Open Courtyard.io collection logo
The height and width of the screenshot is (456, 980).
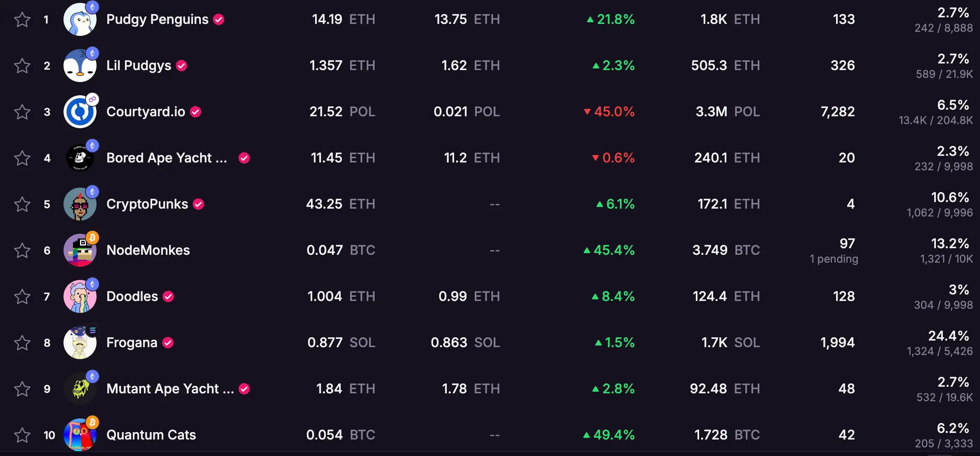(x=80, y=112)
